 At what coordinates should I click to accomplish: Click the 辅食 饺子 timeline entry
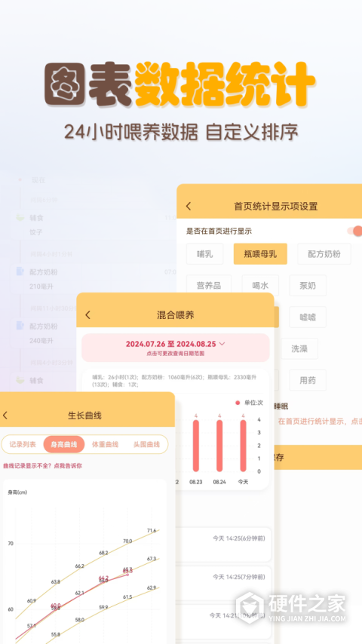(94, 225)
